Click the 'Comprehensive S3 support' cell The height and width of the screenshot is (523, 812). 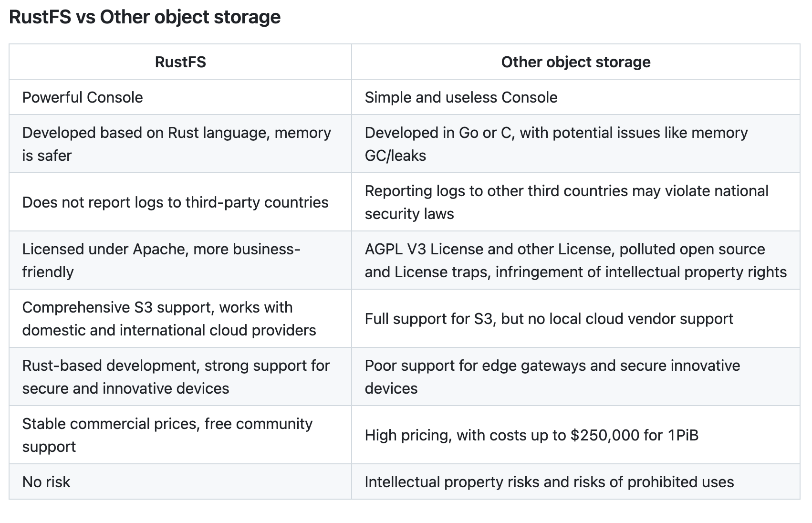pos(180,319)
